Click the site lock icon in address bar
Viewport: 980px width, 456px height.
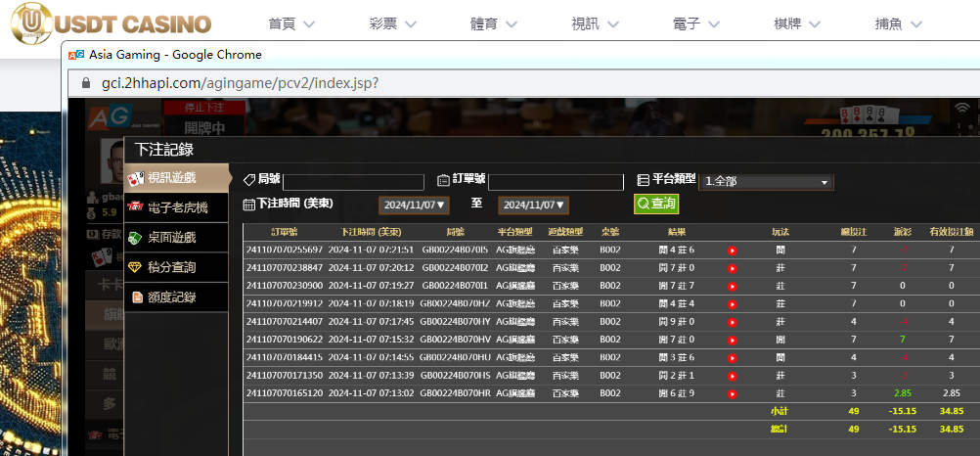[x=84, y=83]
